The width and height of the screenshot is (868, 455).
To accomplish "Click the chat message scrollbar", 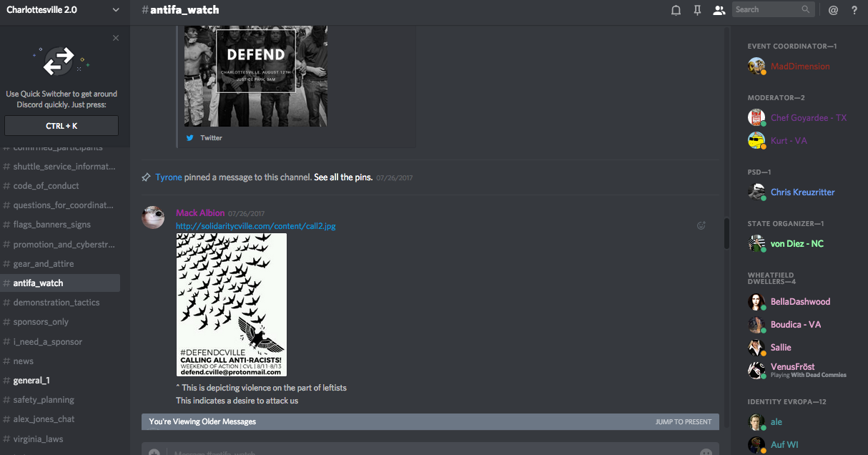I will coord(726,233).
